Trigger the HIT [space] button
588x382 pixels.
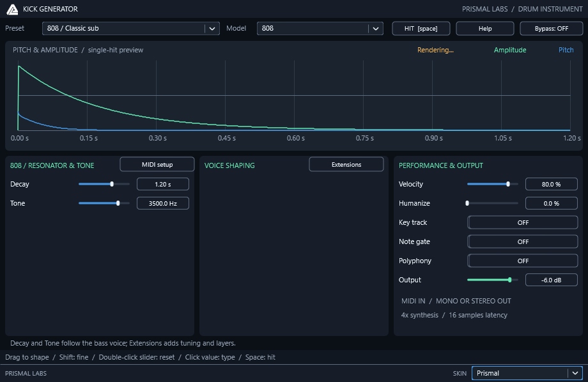(421, 29)
